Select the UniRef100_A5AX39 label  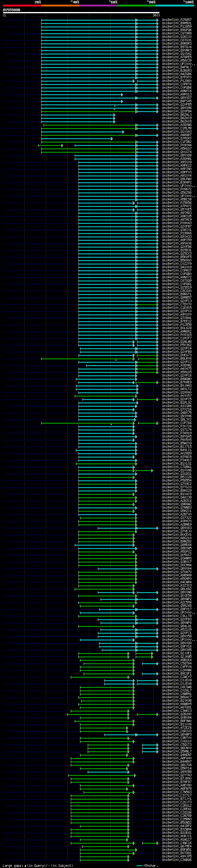pos(177,60)
